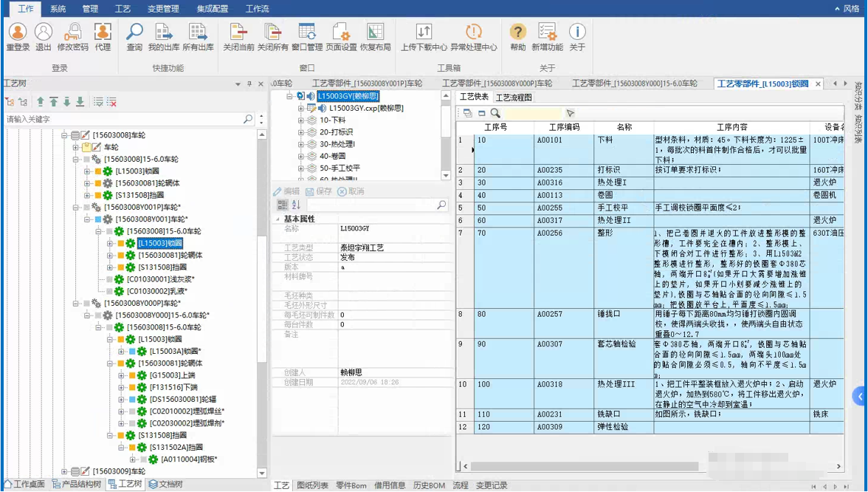Open the 帮助 help icon
Image resolution: width=868 pixels, height=492 pixels.
pyautogui.click(x=518, y=33)
